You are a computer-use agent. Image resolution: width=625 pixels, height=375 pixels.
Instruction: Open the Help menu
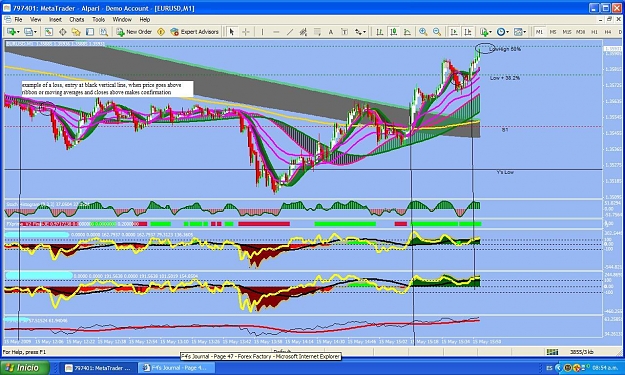point(145,20)
